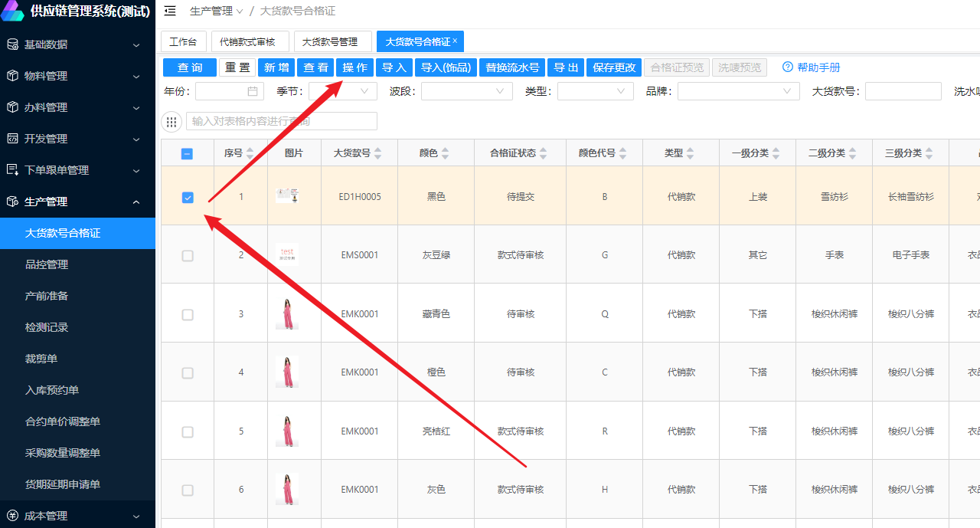Click the table search input field
The image size is (980, 528).
pyautogui.click(x=281, y=121)
